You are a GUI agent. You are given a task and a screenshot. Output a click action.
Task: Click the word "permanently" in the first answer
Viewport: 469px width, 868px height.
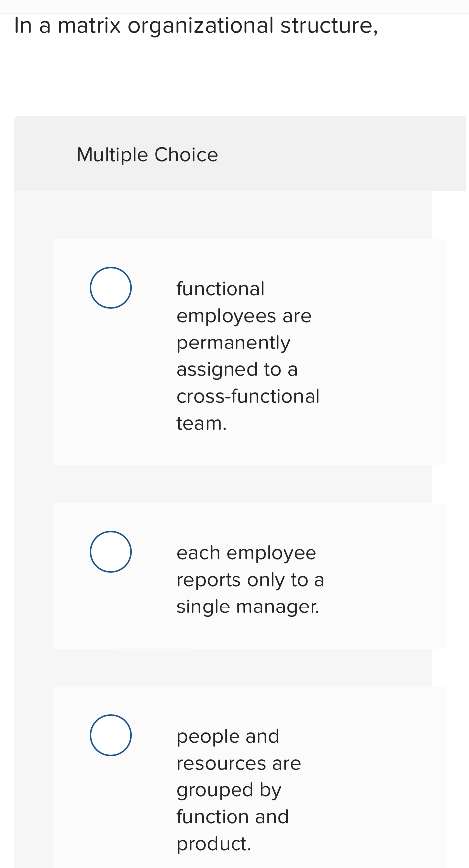[x=234, y=342]
